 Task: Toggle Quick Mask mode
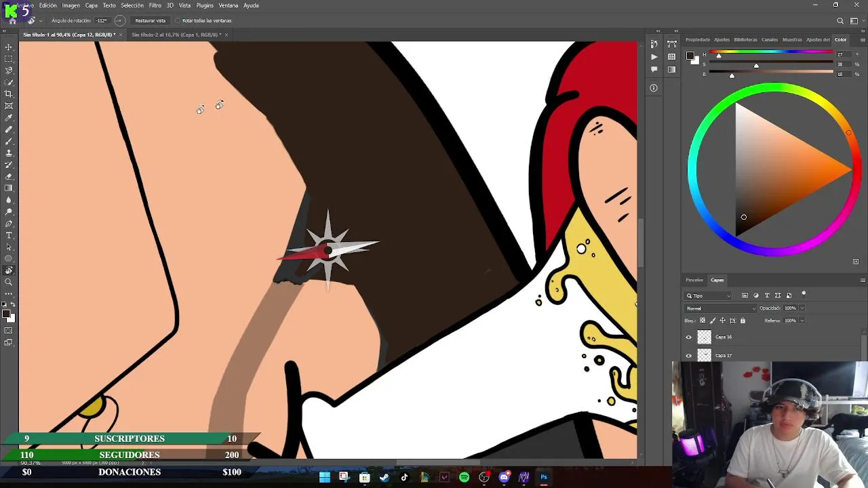[9, 331]
